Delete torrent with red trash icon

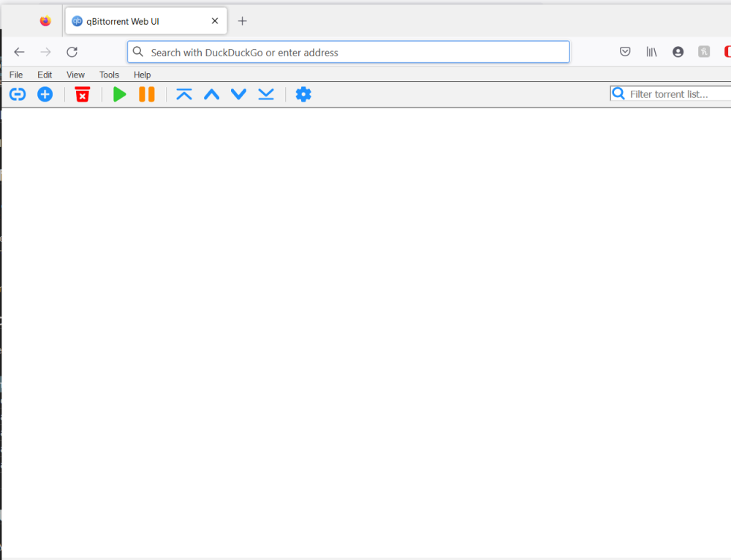83,94
